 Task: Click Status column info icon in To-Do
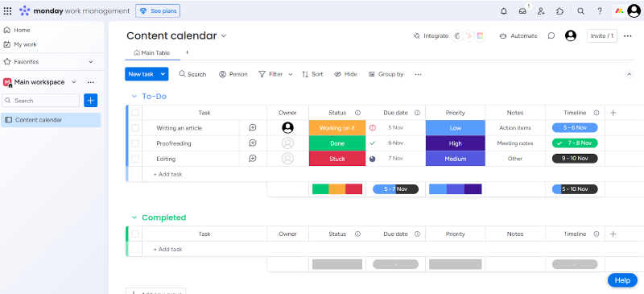(x=357, y=113)
